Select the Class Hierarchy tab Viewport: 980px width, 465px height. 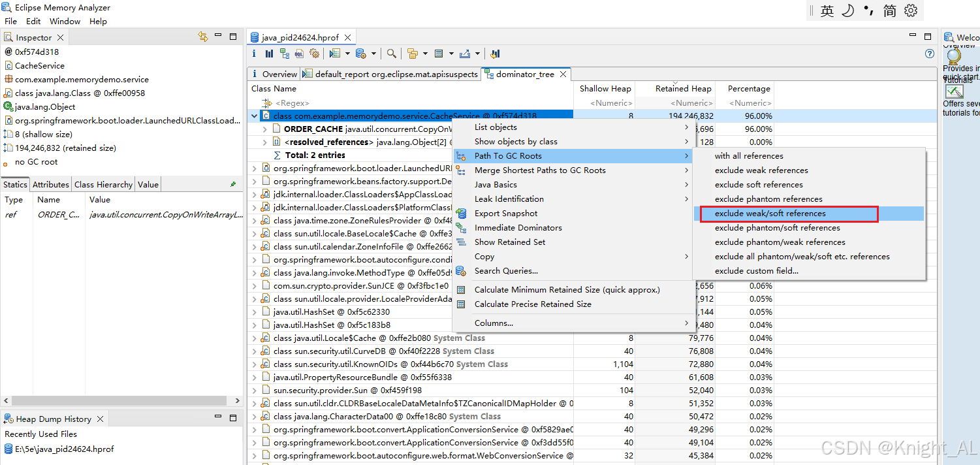pyautogui.click(x=103, y=184)
